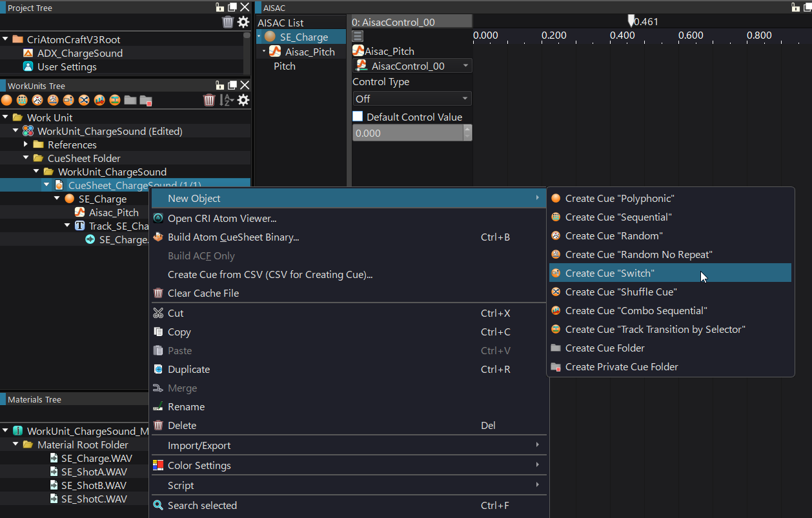Viewport: 812px width, 518px height.
Task: Float the Project Tree panel window
Action: pos(232,7)
